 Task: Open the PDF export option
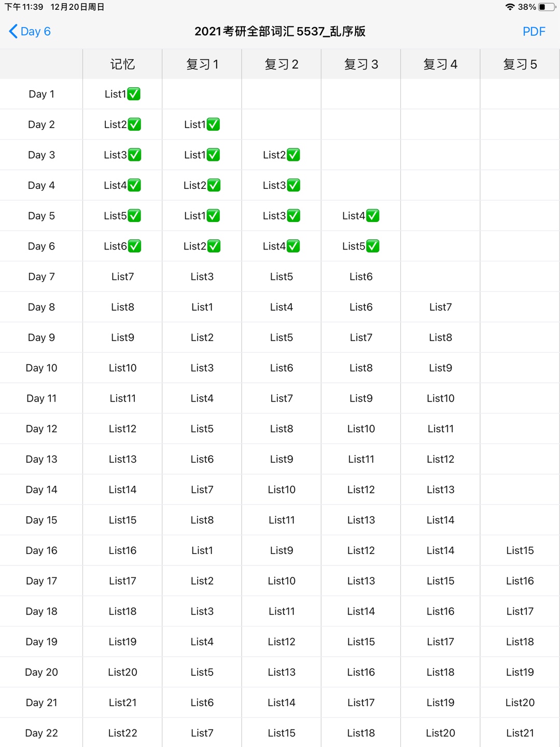coord(534,32)
